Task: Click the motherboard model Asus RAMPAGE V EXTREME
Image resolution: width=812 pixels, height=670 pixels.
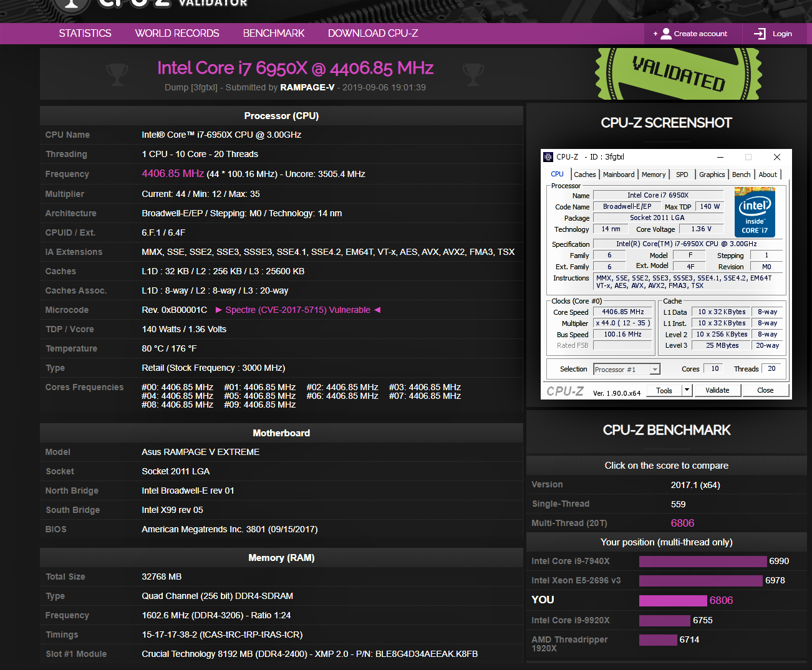Action: click(201, 452)
